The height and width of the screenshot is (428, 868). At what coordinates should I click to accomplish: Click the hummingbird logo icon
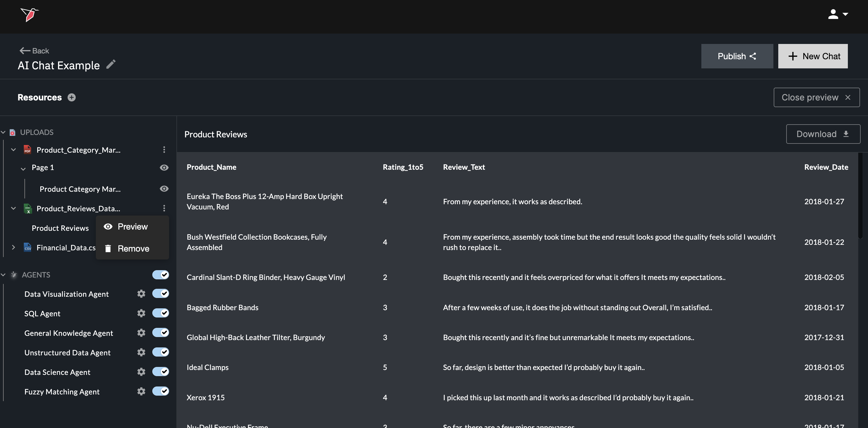30,14
